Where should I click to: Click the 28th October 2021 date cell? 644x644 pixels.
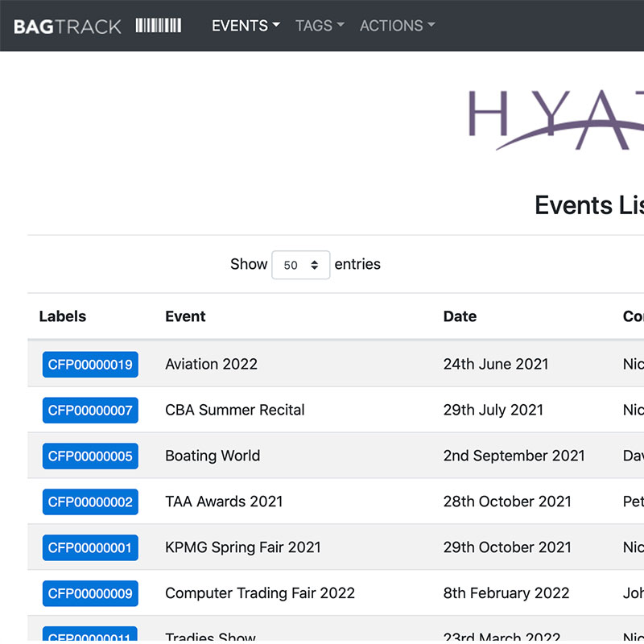[x=506, y=502]
